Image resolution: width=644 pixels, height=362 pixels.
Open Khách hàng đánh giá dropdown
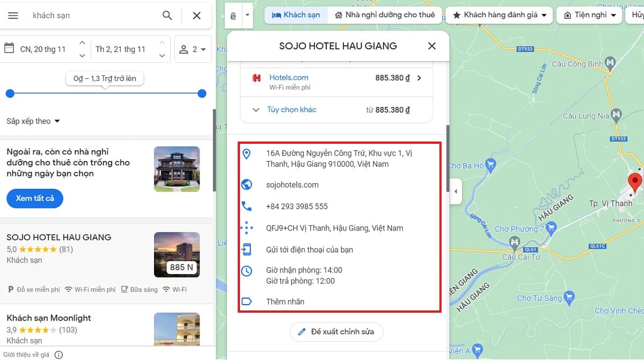tap(500, 15)
